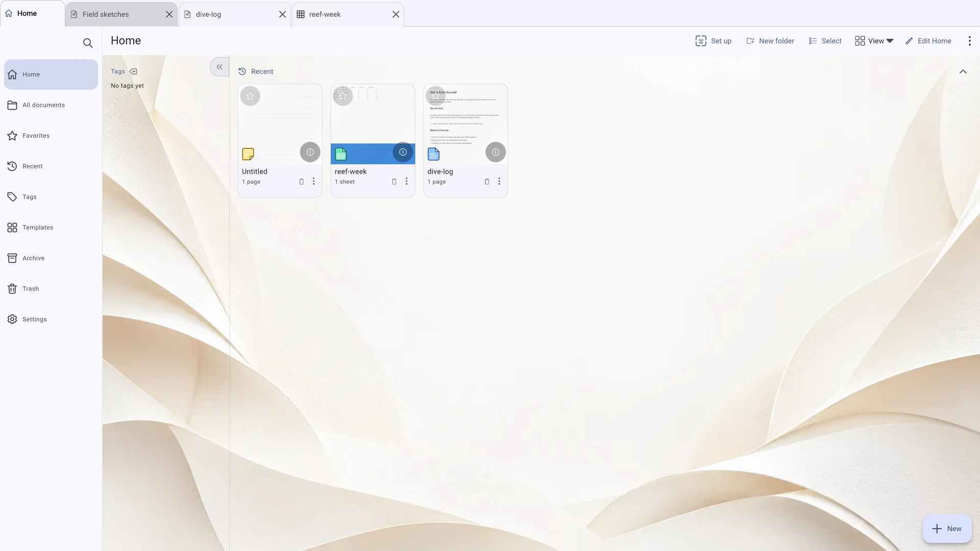Open Settings in sidebar
Screen dimensions: 980x551
click(x=51, y=319)
